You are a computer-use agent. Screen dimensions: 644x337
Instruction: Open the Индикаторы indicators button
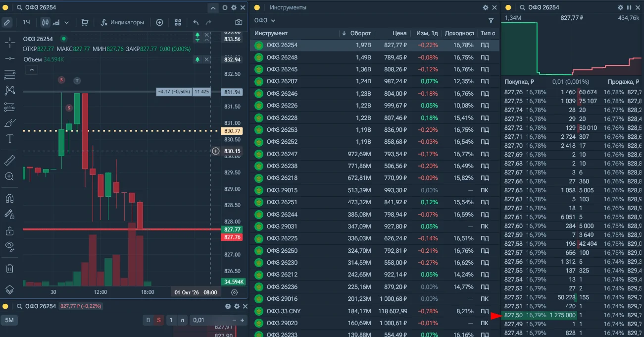pos(122,22)
